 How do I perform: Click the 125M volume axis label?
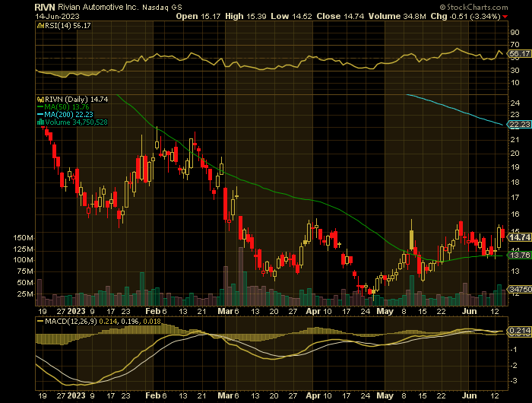click(x=23, y=249)
